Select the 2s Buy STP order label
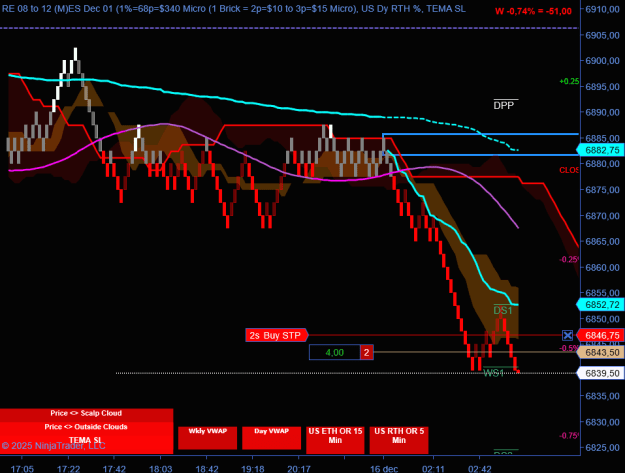 277,335
